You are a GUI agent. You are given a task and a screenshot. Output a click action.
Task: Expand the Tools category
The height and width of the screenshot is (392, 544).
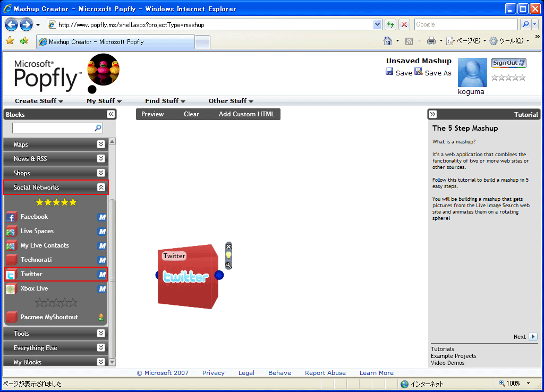click(101, 333)
